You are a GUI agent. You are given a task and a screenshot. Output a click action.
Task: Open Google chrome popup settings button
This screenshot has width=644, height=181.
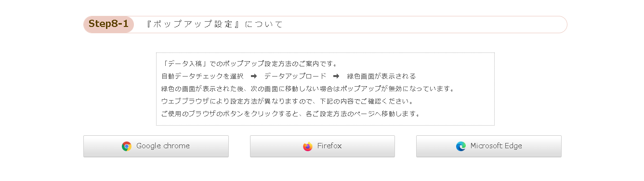click(156, 146)
